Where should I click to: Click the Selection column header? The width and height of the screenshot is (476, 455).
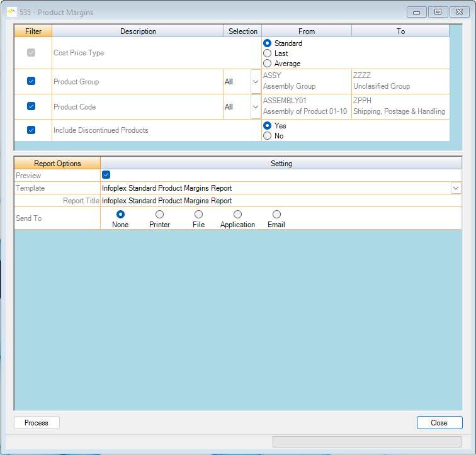(242, 31)
